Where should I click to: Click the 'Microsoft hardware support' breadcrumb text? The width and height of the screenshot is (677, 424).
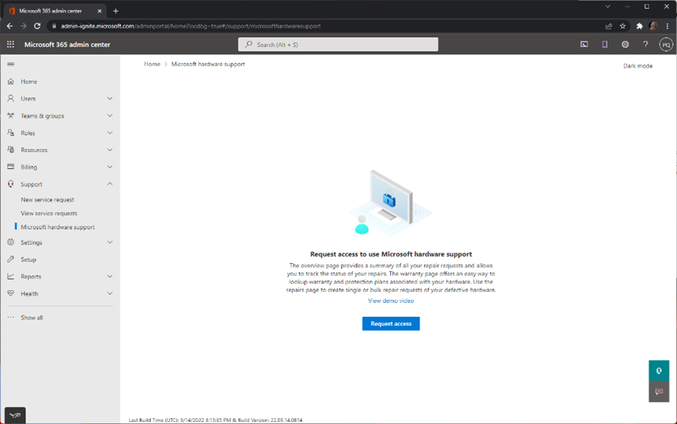[x=208, y=64]
